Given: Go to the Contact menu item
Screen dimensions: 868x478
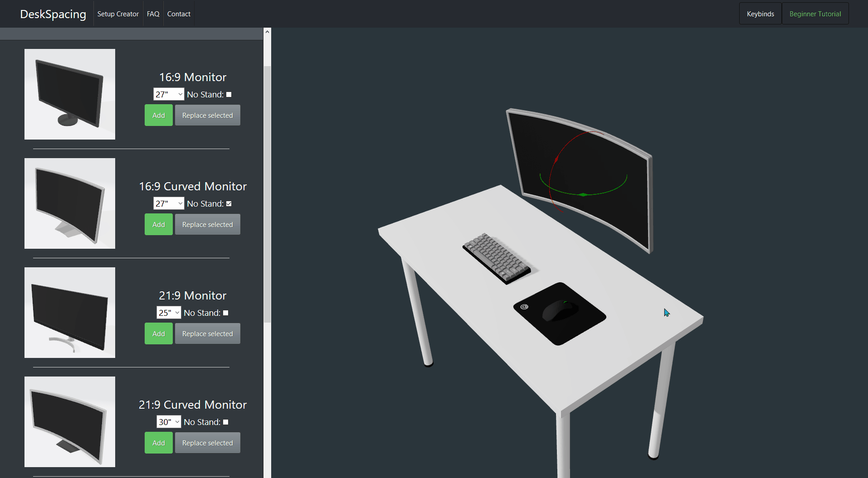Looking at the screenshot, I should [x=179, y=14].
